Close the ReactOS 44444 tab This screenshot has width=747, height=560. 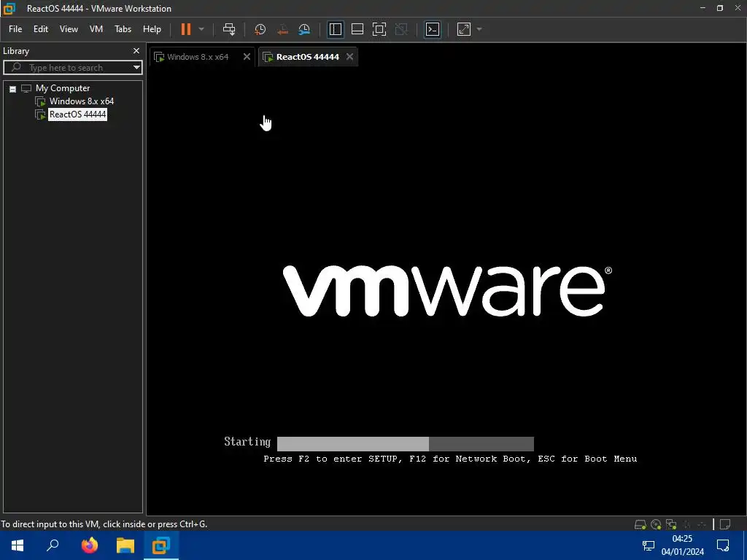(349, 57)
